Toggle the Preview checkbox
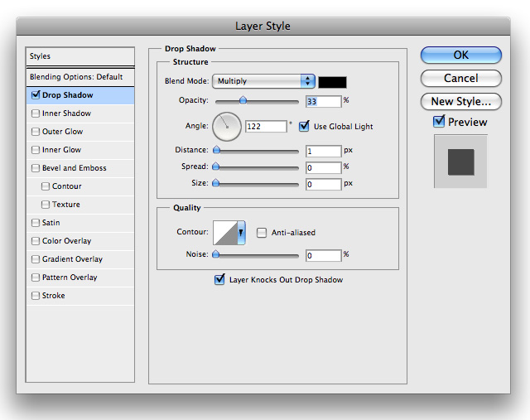Screen dimensions: 530x420 439,121
